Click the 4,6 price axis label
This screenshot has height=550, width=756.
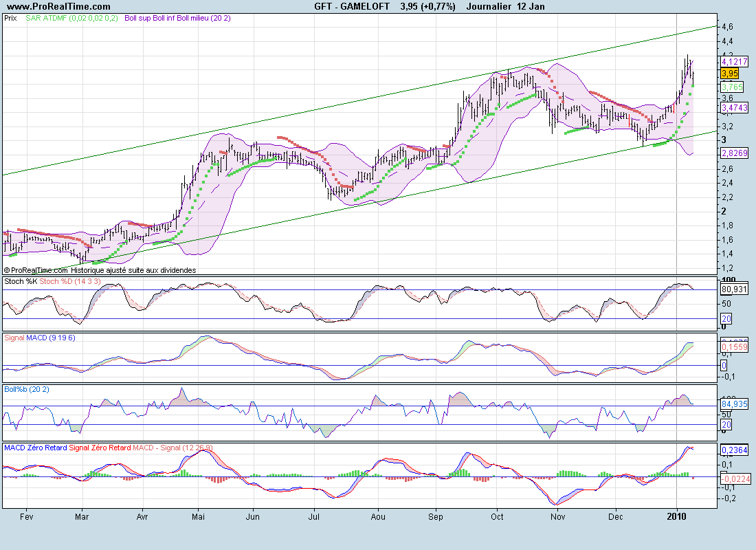[728, 27]
